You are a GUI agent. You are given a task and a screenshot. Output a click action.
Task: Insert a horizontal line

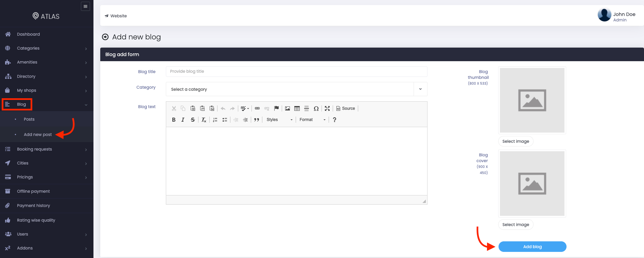point(307,108)
